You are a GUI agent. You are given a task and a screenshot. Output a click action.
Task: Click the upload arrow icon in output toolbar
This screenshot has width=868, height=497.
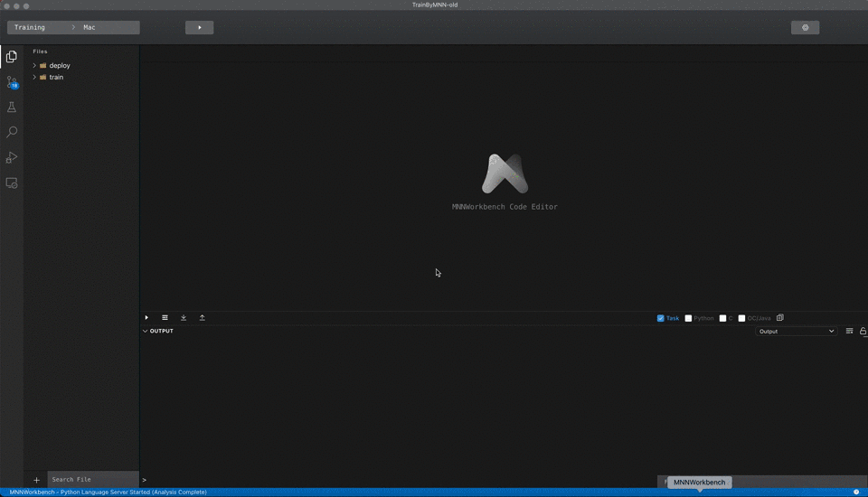pos(202,318)
